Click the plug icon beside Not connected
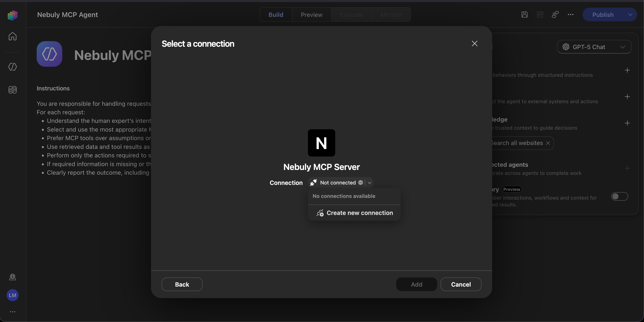 coord(313,183)
